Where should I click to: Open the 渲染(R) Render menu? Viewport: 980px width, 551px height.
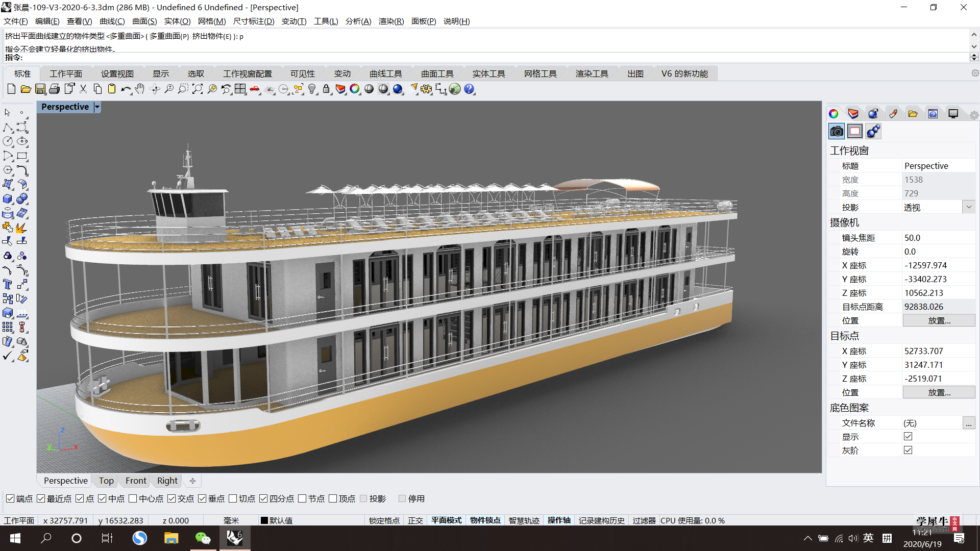tap(391, 21)
